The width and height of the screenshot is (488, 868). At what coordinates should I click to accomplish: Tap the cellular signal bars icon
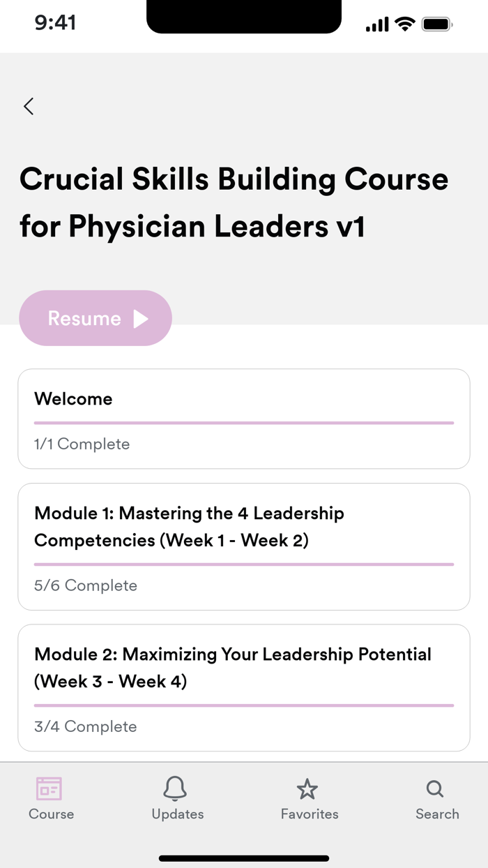coord(377,22)
